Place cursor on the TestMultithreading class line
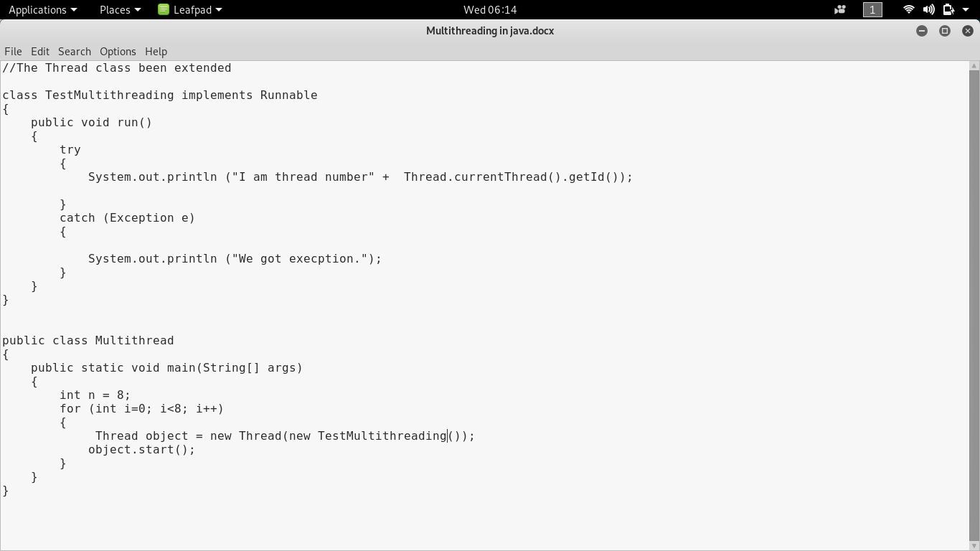Image resolution: width=980 pixels, height=551 pixels. click(x=159, y=95)
